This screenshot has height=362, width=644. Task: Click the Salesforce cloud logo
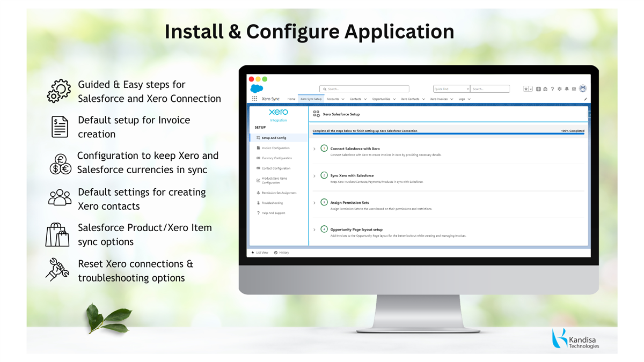pos(257,89)
